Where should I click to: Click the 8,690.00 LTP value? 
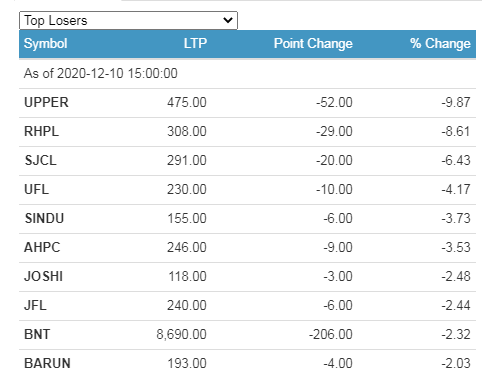click(x=181, y=334)
